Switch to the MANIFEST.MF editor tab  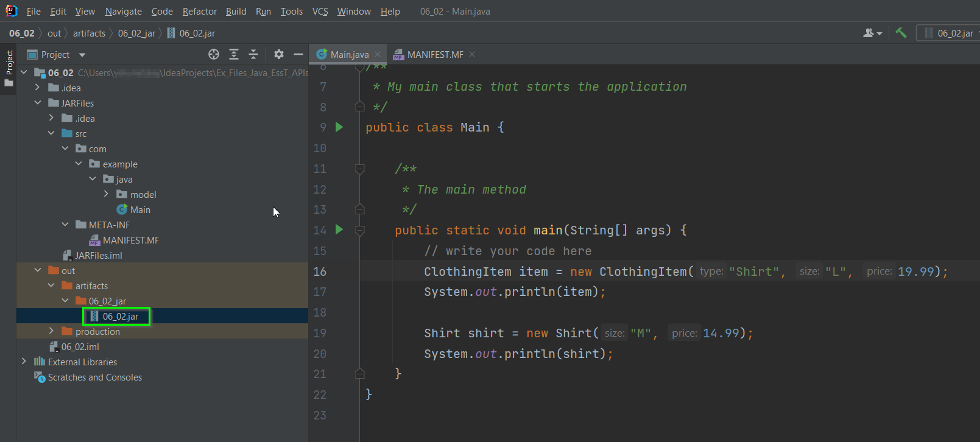pyautogui.click(x=434, y=54)
